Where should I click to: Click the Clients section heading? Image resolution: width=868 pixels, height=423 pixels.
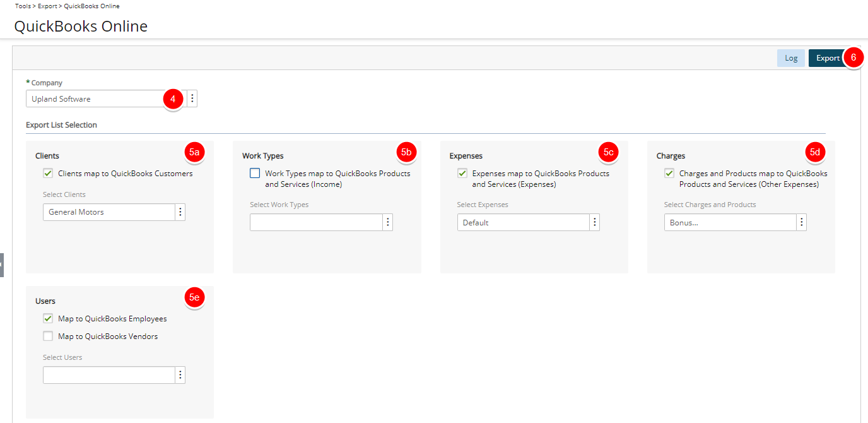[x=47, y=156]
